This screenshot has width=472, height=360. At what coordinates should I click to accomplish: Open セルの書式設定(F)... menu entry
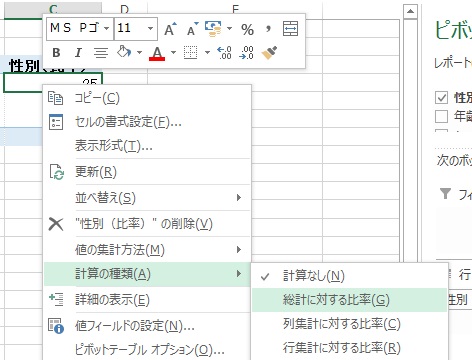(x=147, y=122)
